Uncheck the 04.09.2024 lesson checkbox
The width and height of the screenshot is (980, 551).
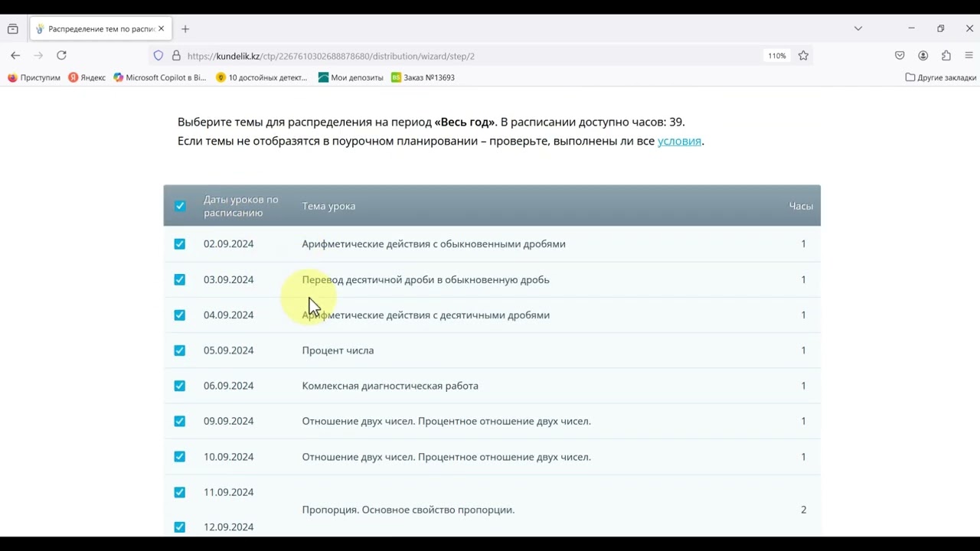180,315
